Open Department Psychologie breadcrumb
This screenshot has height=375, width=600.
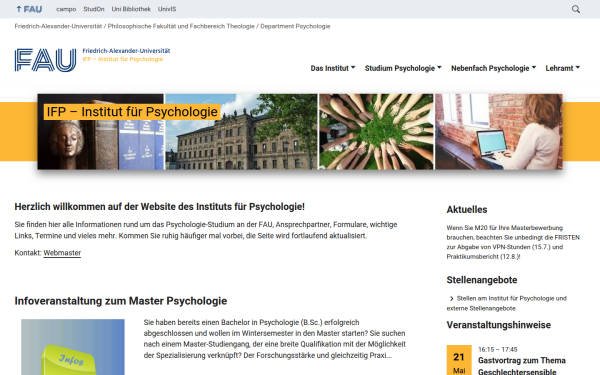click(x=295, y=26)
